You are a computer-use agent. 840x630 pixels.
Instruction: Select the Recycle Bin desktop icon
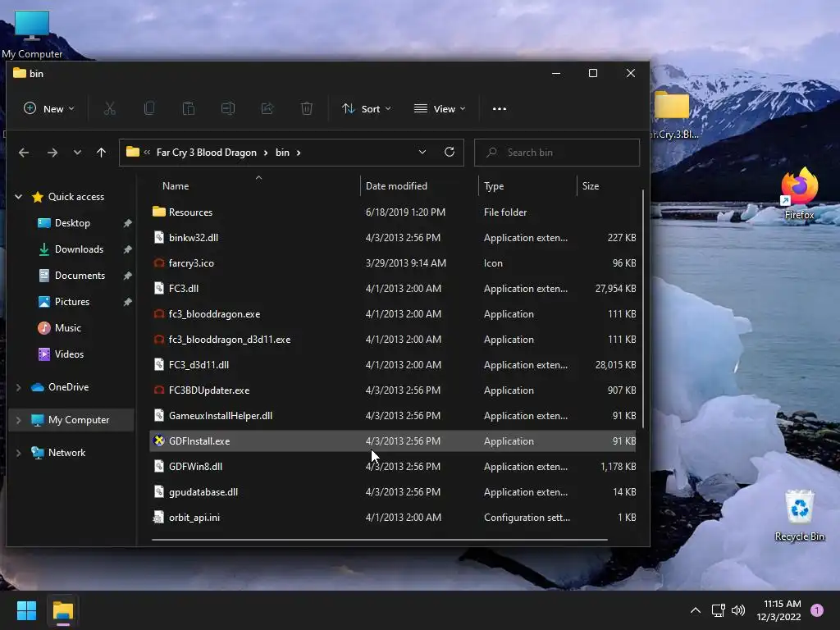click(x=799, y=515)
